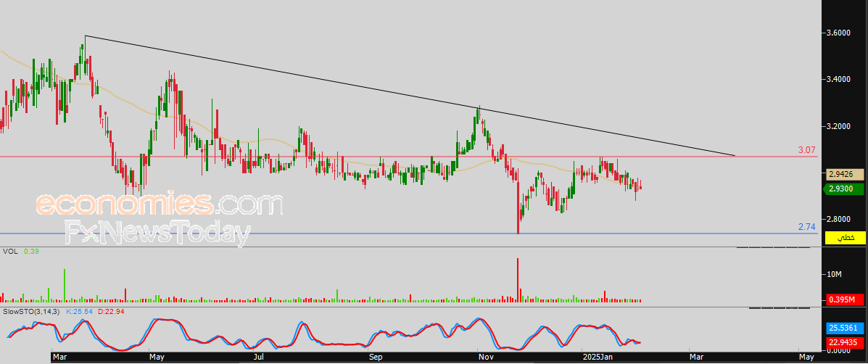Click the red D:22.94 stochastic value

coord(110,313)
